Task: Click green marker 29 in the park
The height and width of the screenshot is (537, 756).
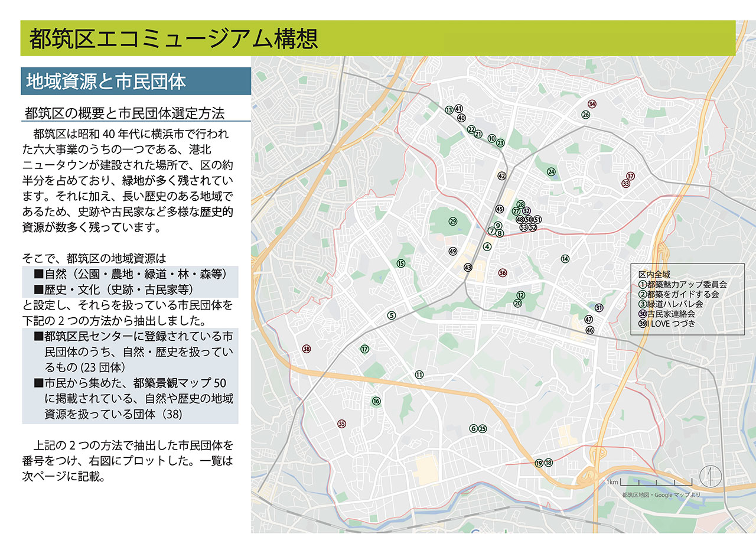Action: [453, 222]
